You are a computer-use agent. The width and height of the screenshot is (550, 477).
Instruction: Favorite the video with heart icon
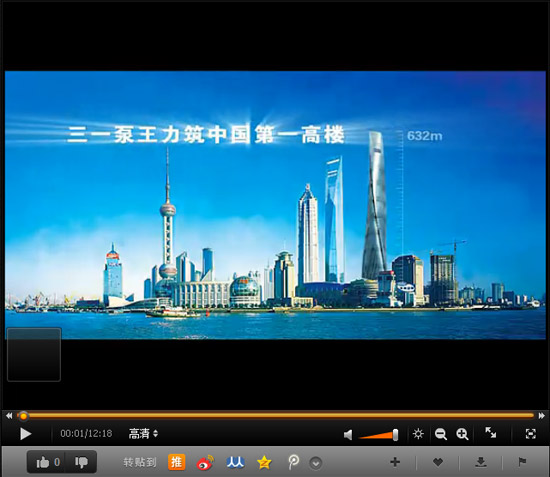pos(438,462)
